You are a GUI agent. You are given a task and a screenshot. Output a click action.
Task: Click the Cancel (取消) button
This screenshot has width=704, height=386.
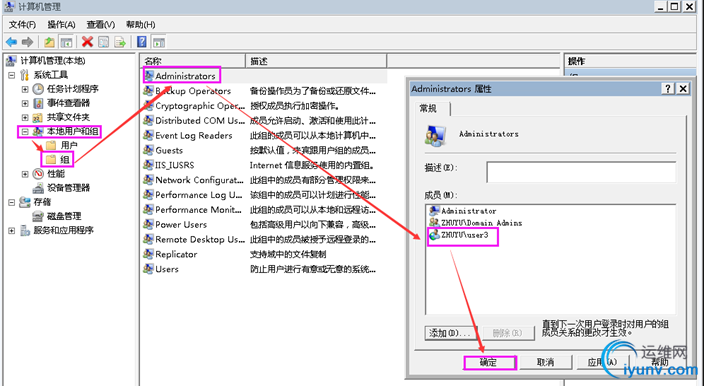[546, 362]
